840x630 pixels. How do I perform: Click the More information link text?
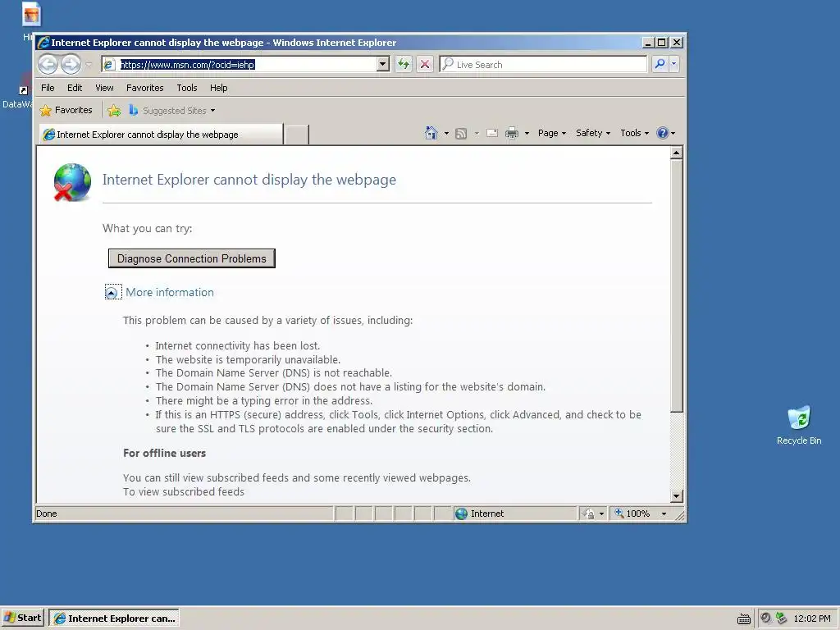pyautogui.click(x=170, y=293)
